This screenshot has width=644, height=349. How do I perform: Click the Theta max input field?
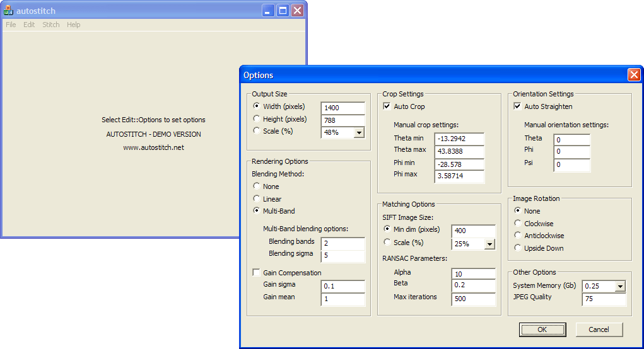pos(460,151)
